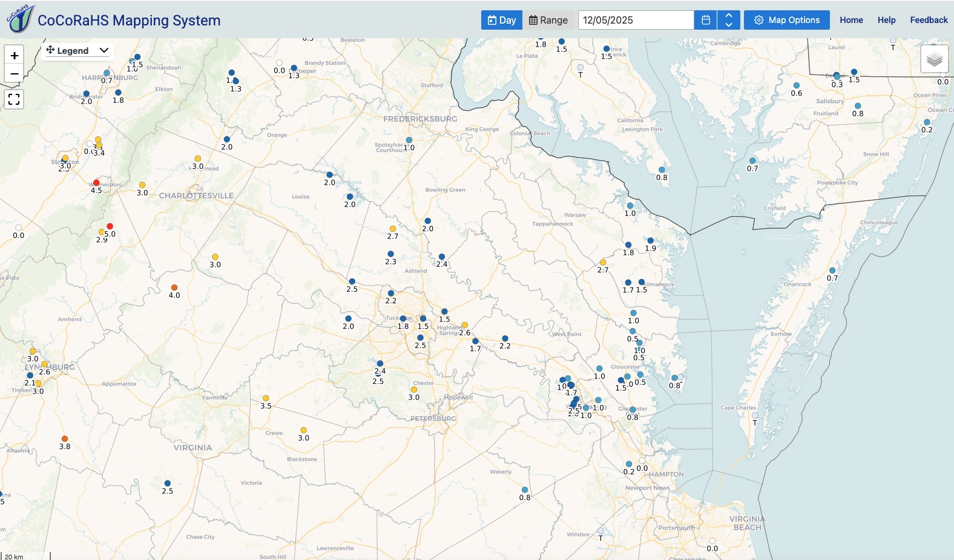The width and height of the screenshot is (954, 560).
Task: Enter fullscreen map view
Action: click(15, 99)
